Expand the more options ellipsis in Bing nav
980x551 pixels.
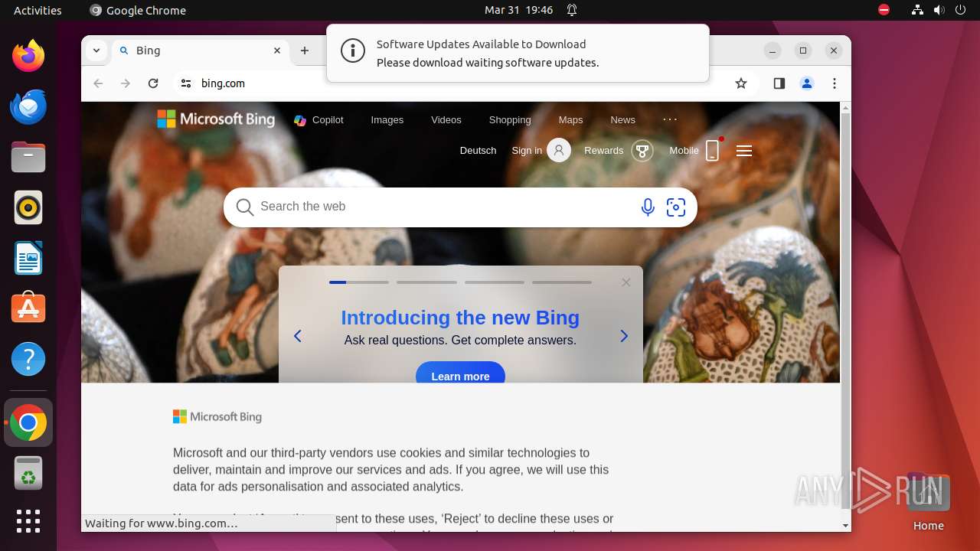point(670,119)
